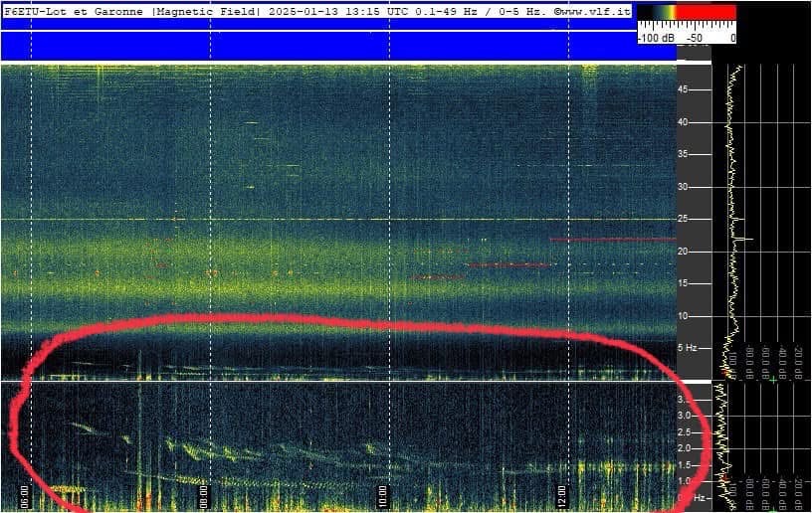The image size is (812, 513).
Task: Click the 1.5 label on lower axis
Action: click(x=685, y=464)
